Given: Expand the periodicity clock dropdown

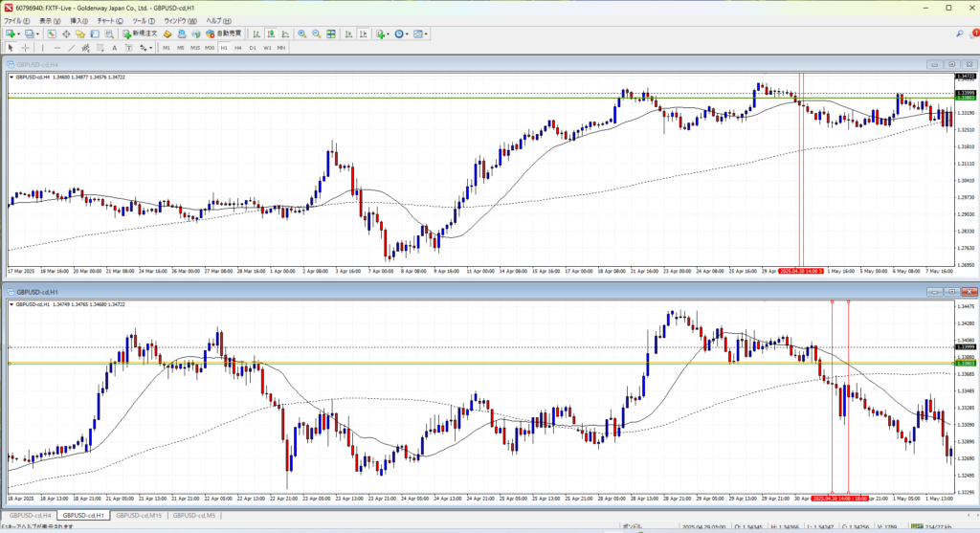Looking at the screenshot, I should pos(408,33).
